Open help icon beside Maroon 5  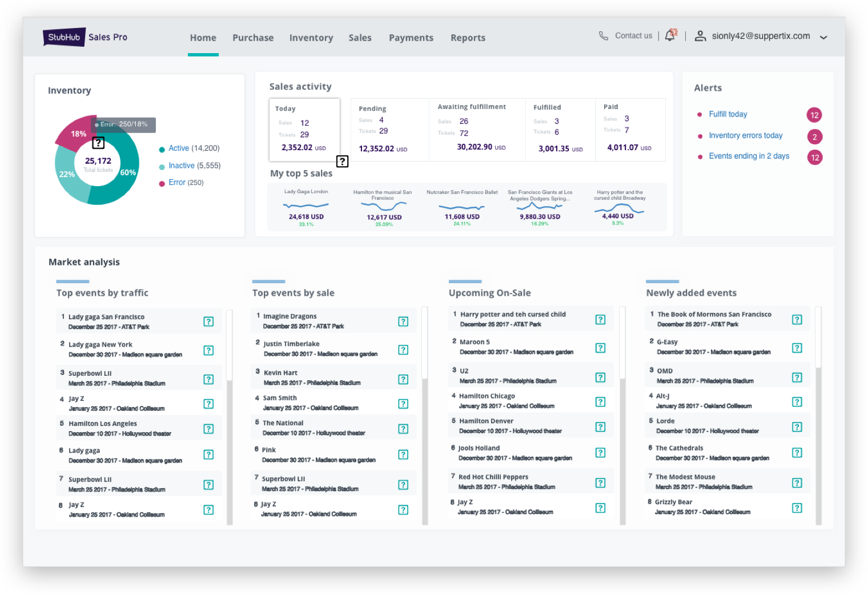click(600, 348)
